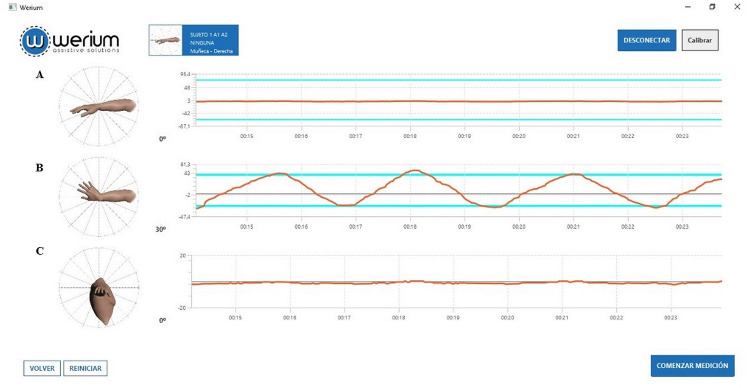This screenshot has width=748, height=388.
Task: Click the upper cyan threshold in chart B
Action: [x=458, y=175]
